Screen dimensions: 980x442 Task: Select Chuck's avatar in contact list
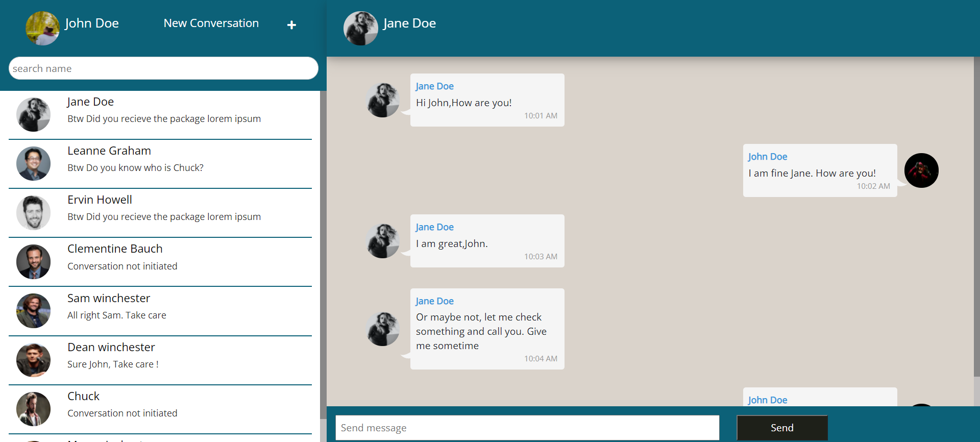click(33, 409)
